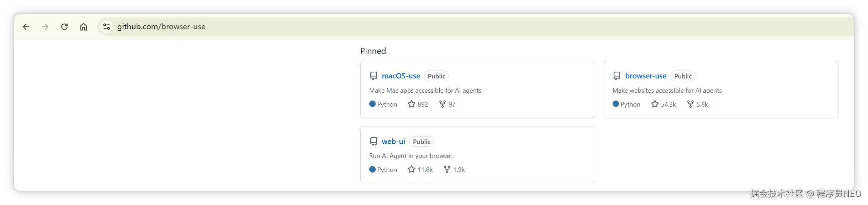Viewport: 868px width, 205px height.
Task: Open site information icon in address bar
Action: tap(106, 27)
